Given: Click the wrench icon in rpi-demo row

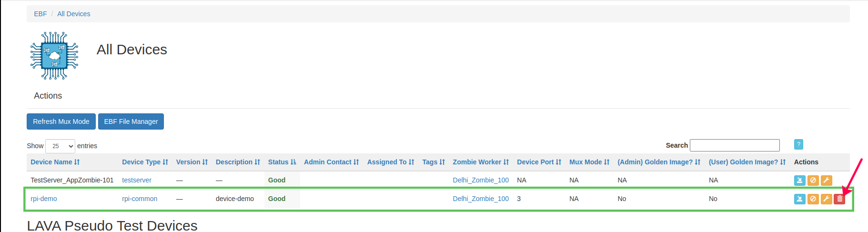Looking at the screenshot, I should tap(827, 199).
